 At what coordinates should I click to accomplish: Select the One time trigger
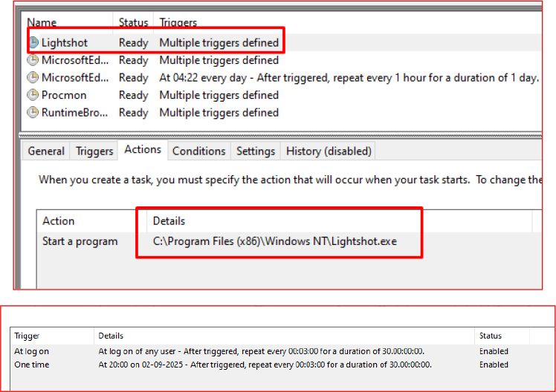(31, 365)
